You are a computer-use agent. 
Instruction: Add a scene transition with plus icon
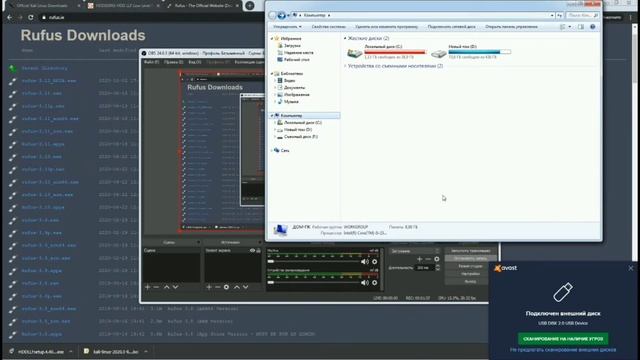(x=419, y=259)
